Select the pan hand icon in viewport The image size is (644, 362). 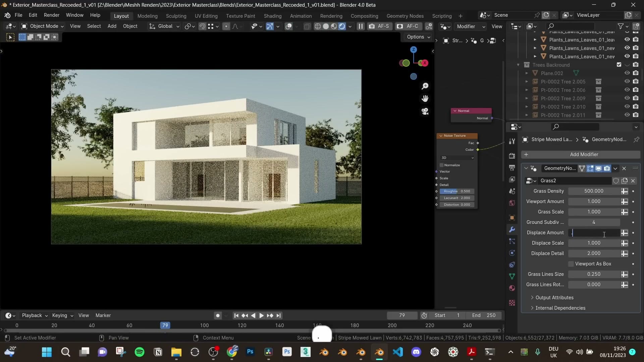coord(425,99)
